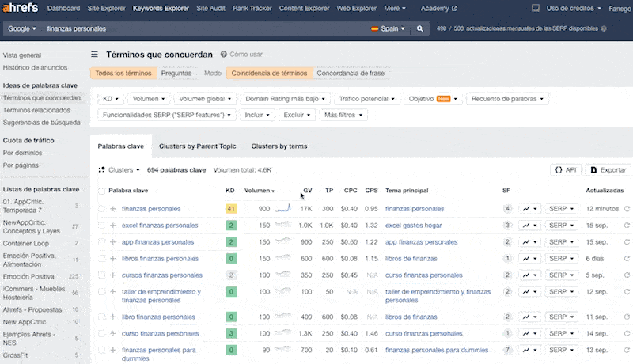This screenshot has height=364, width=633.
Task: Open the Academy link
Action: 439,8
